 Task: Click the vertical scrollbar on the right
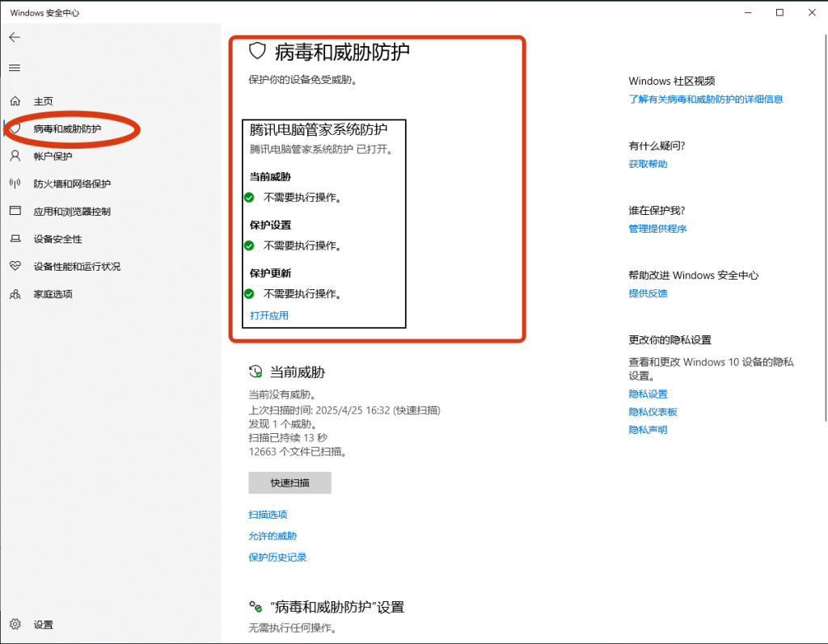(x=826, y=227)
